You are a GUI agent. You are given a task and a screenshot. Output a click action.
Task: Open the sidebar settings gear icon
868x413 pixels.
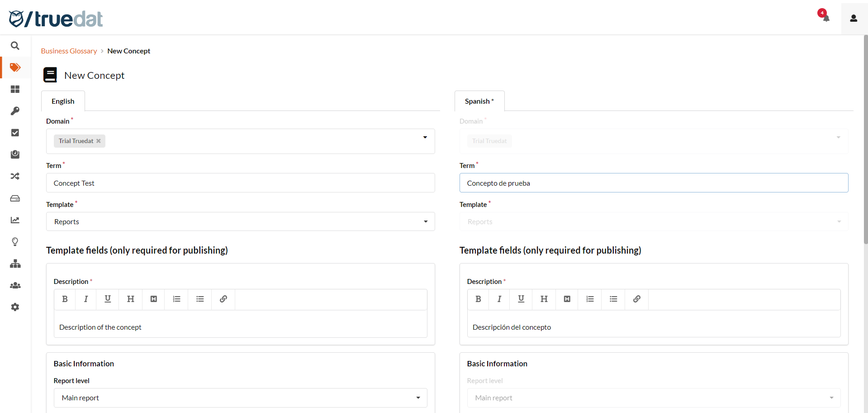tap(15, 307)
